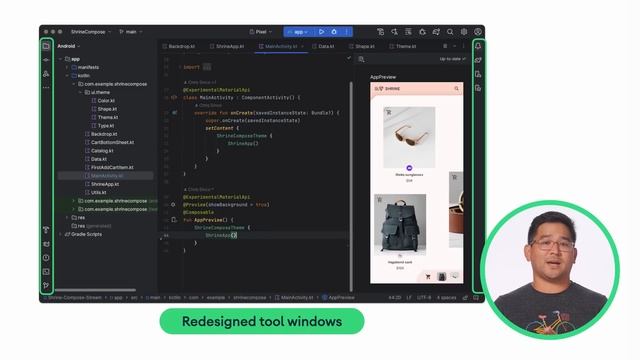
Task: Click the run gutter icon beside onCreate
Action: (x=174, y=113)
